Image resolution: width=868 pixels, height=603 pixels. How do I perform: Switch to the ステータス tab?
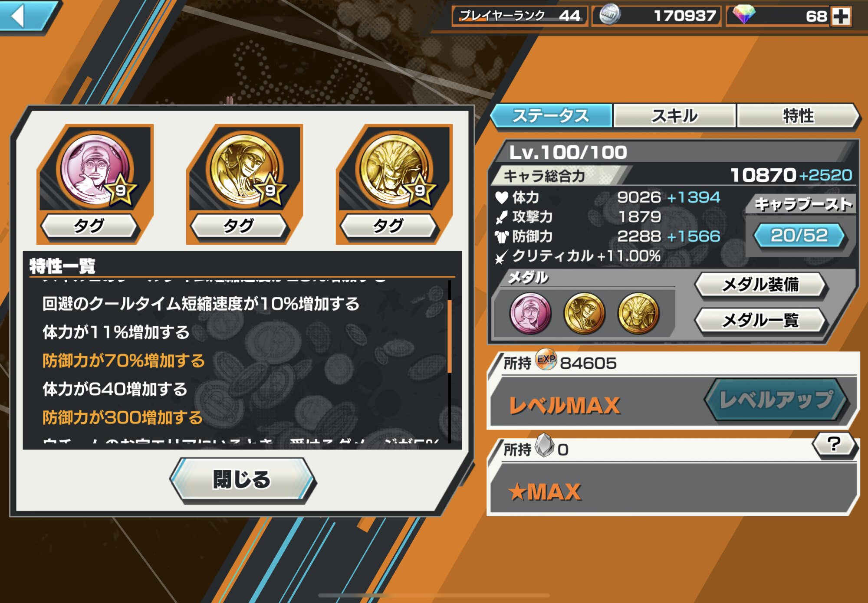click(551, 115)
